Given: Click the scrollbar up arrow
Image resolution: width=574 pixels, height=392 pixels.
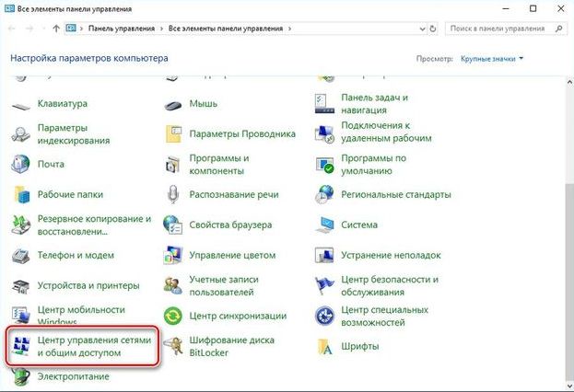Looking at the screenshot, I should [x=570, y=82].
